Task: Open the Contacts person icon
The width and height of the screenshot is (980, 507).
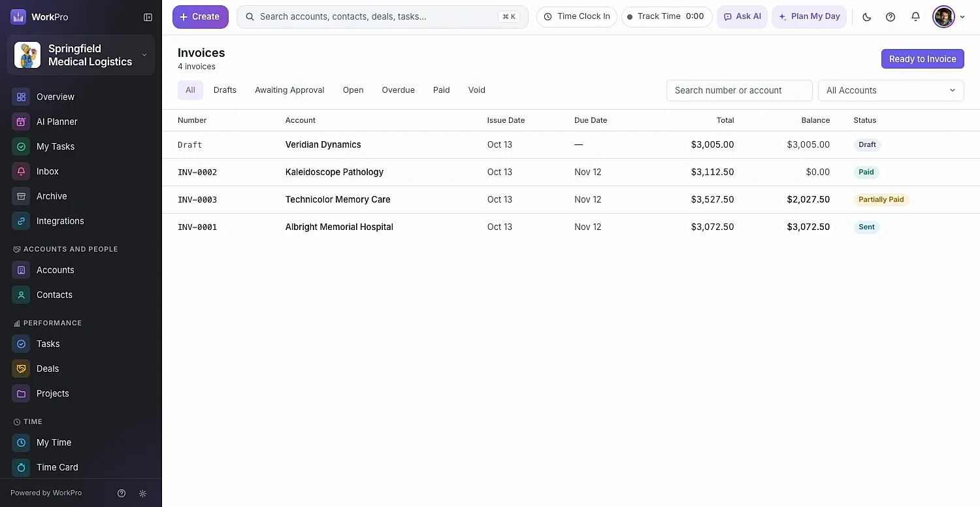Action: pos(21,295)
